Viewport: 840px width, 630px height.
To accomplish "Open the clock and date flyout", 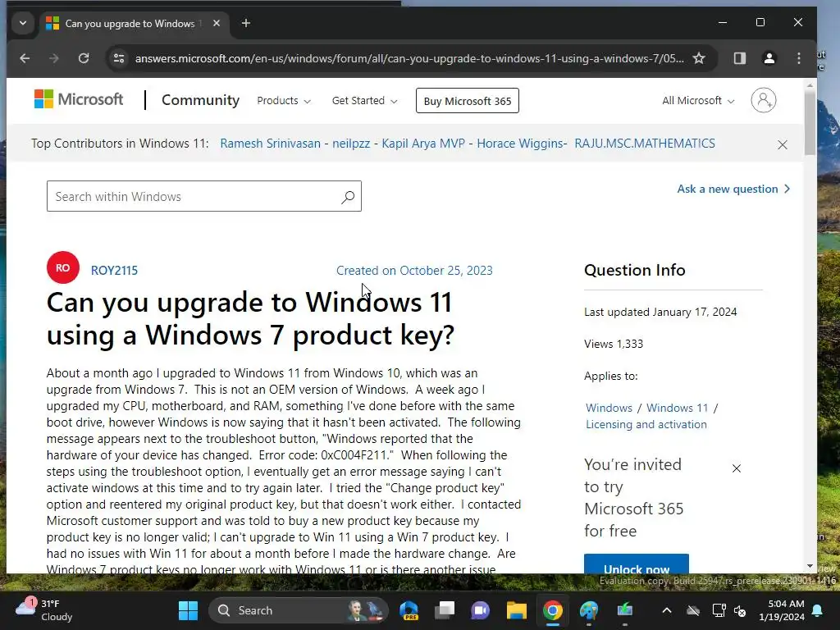I will (781, 610).
